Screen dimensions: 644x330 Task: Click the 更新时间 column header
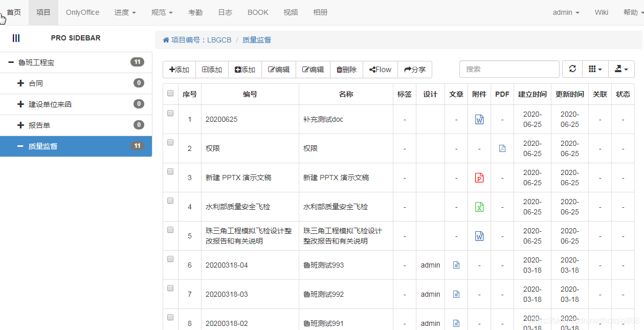point(570,94)
